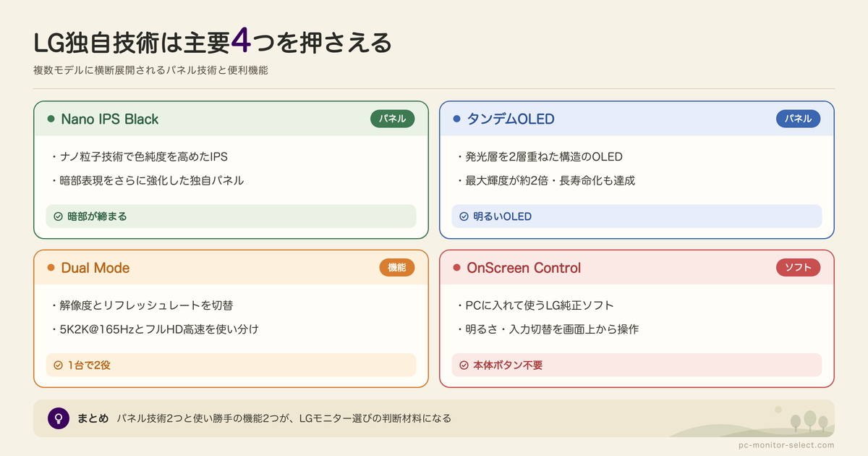The width and height of the screenshot is (868, 456).
Task: Click the check icon next to 本体ボタン不要
Action: (x=464, y=366)
